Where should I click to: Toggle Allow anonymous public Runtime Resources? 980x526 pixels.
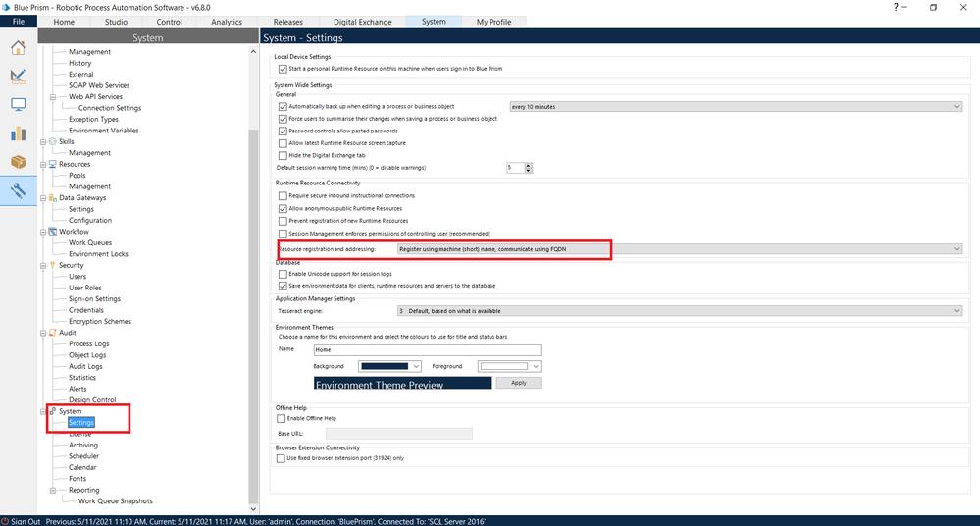pyautogui.click(x=283, y=209)
